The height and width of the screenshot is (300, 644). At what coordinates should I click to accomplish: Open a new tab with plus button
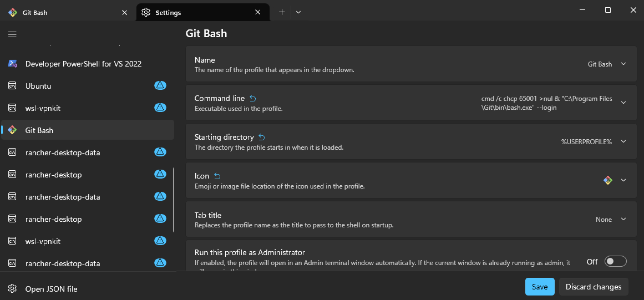pos(282,12)
